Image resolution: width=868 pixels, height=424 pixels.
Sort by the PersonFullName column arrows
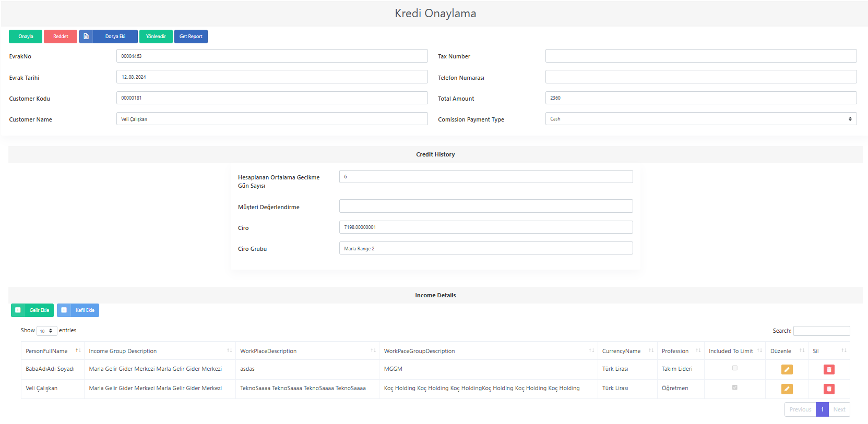(78, 350)
